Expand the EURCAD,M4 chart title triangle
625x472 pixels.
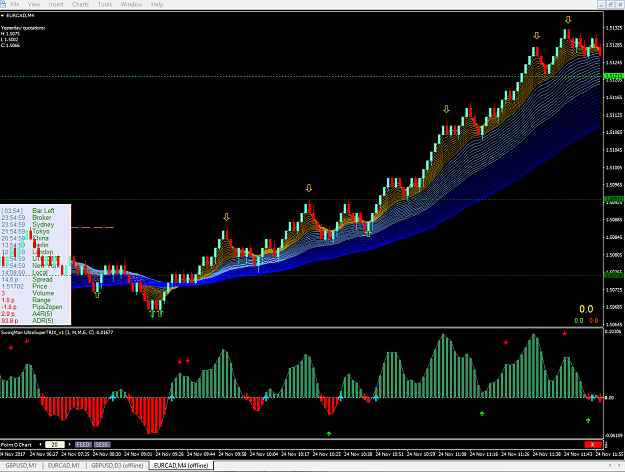point(2,16)
